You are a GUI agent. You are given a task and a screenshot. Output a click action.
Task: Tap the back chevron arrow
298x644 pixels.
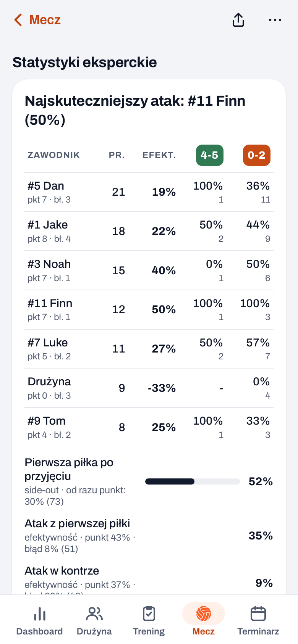coord(18,20)
